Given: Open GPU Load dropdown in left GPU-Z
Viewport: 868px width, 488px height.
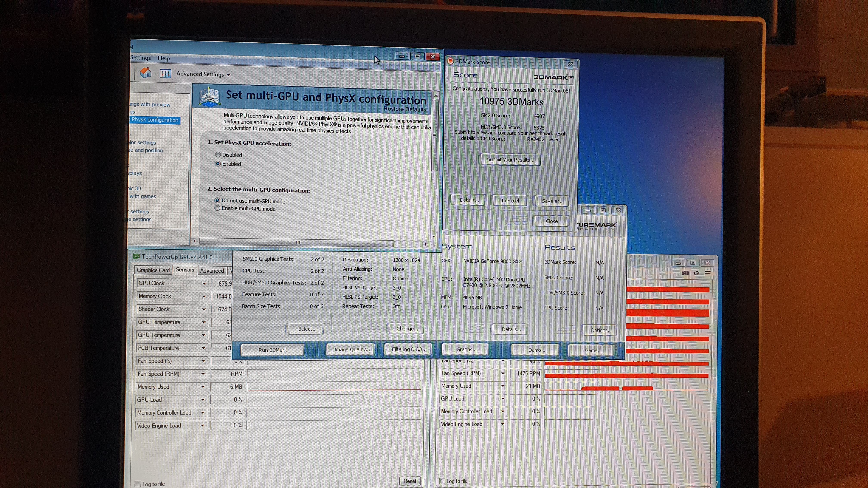Looking at the screenshot, I should pos(203,400).
